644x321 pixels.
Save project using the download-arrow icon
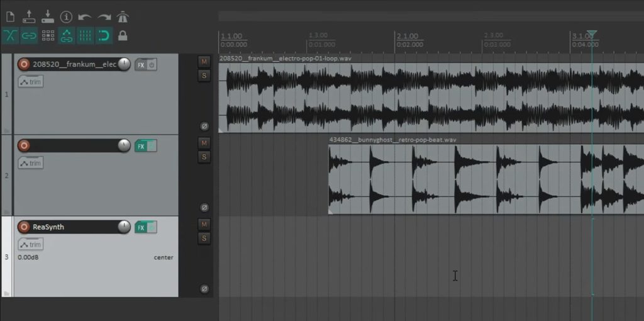pos(48,17)
